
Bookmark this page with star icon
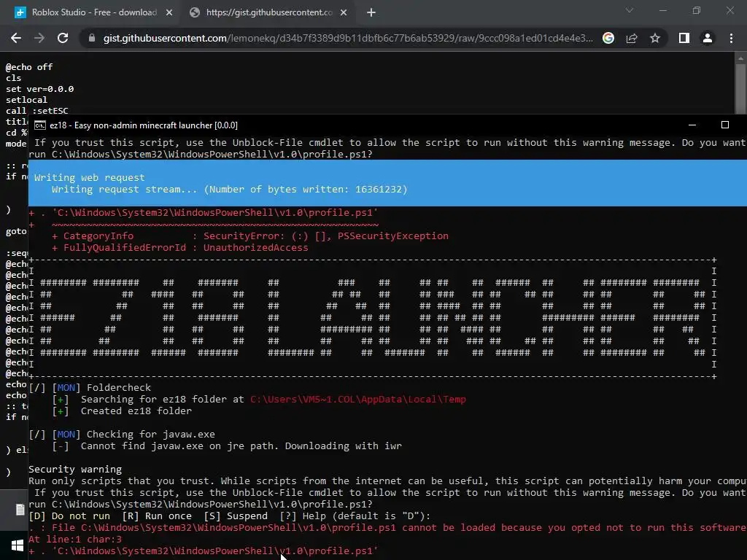pyautogui.click(x=655, y=38)
